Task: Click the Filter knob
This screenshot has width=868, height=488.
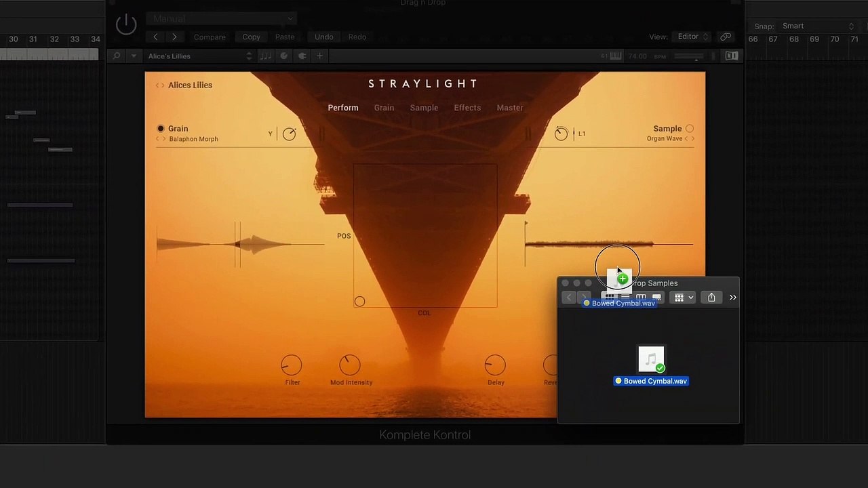Action: [x=292, y=365]
